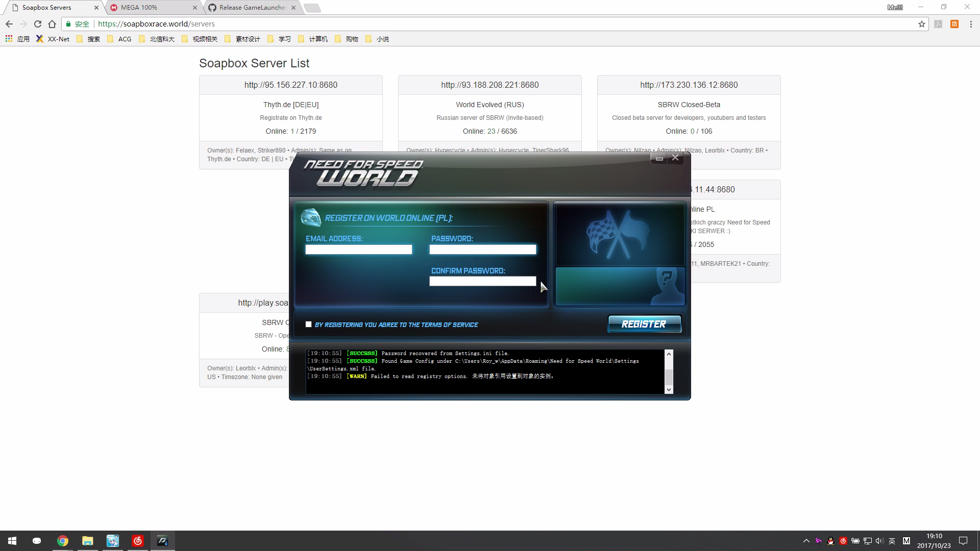Check the Terms of Service agreement box
The height and width of the screenshot is (551, 980).
coord(308,324)
